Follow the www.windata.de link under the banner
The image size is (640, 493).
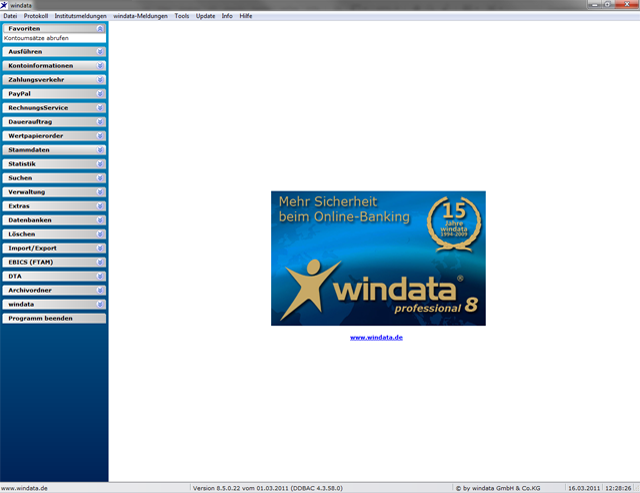[376, 338]
